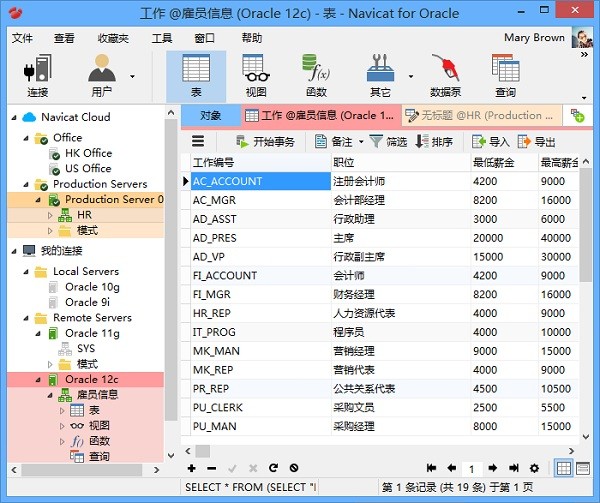Image resolution: width=600 pixels, height=503 pixels.
Task: Open the 用户 (User) dropdown arrow
Action: [x=132, y=76]
